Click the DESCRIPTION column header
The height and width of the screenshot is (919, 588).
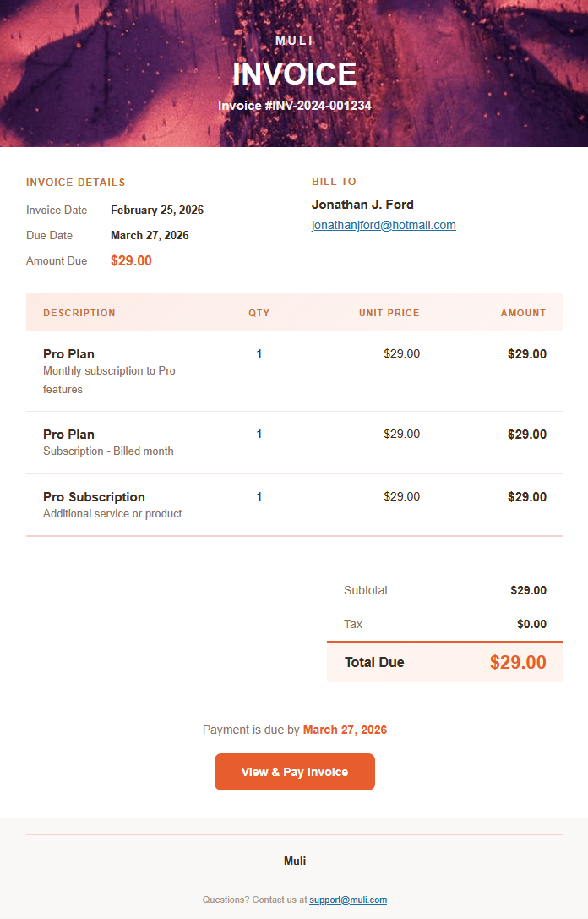click(x=79, y=313)
